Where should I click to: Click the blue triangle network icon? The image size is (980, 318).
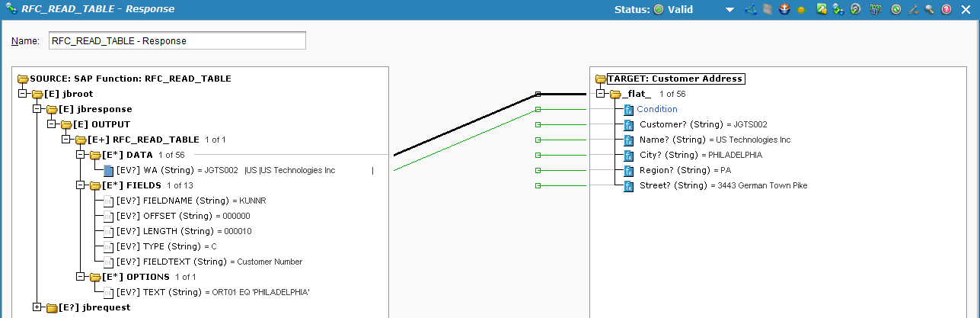pos(750,10)
